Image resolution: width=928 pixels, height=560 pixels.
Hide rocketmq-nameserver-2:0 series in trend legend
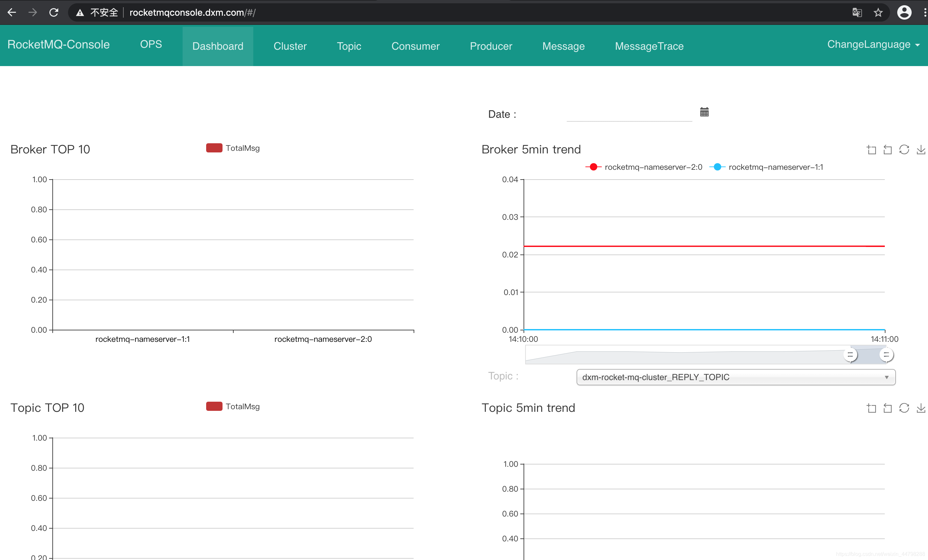(x=644, y=167)
